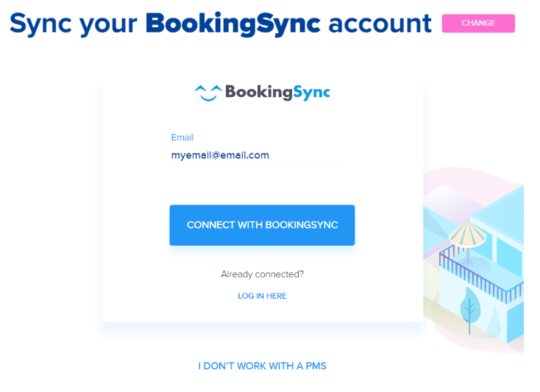The width and height of the screenshot is (540, 392).
Task: Click the 'Already connected?' text
Action: [x=262, y=274]
